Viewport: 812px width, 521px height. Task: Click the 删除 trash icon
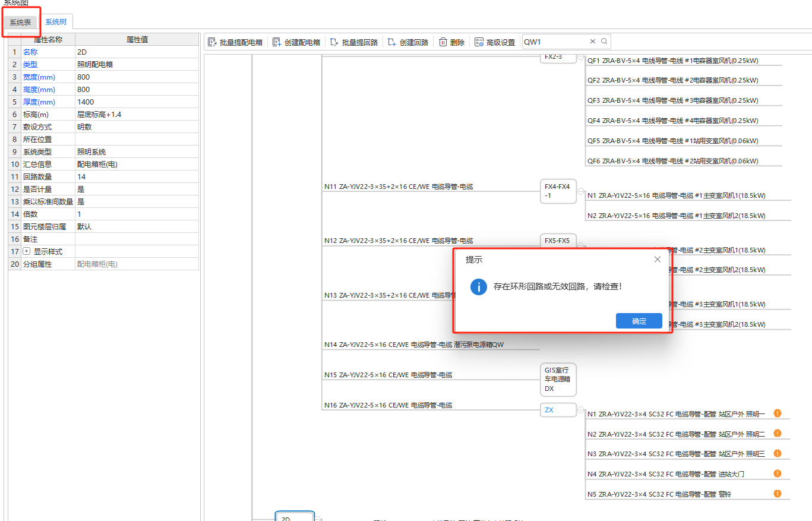(x=443, y=42)
